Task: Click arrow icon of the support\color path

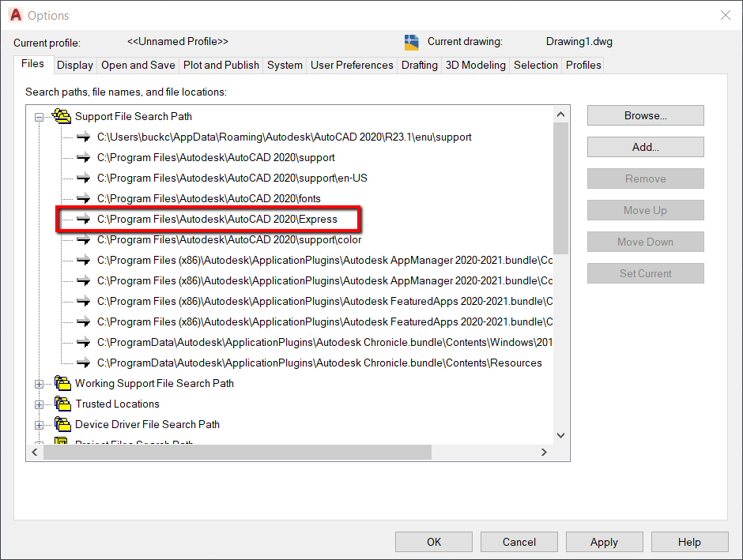Action: [84, 239]
